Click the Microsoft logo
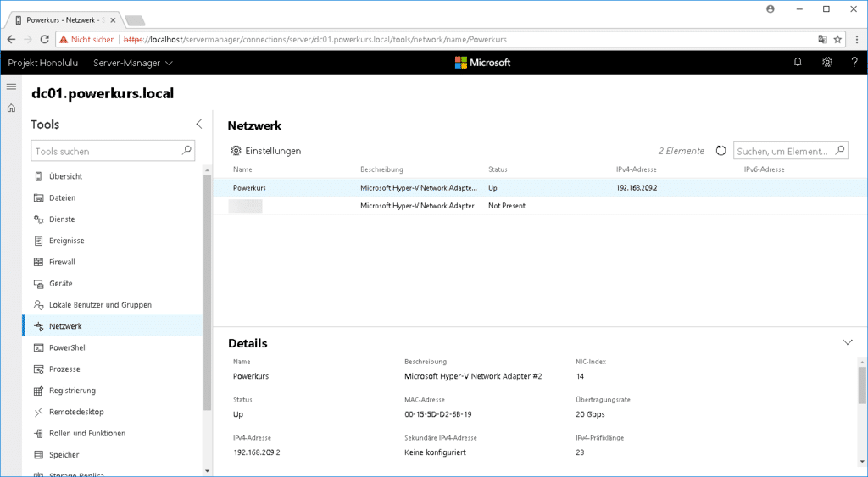Viewport: 868px width, 477px height. [x=482, y=63]
